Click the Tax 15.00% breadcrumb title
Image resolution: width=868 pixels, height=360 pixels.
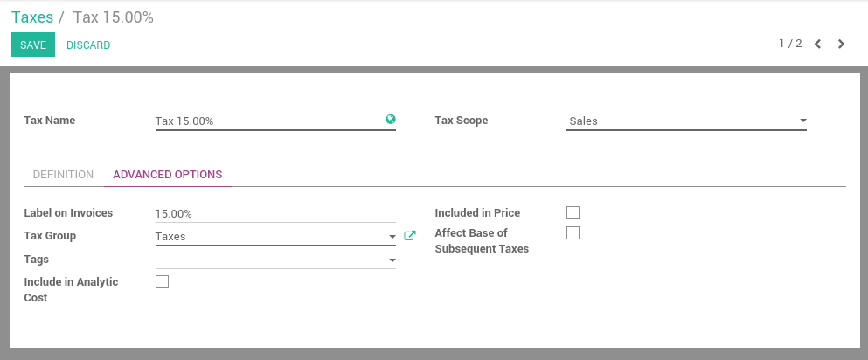pyautogui.click(x=114, y=17)
